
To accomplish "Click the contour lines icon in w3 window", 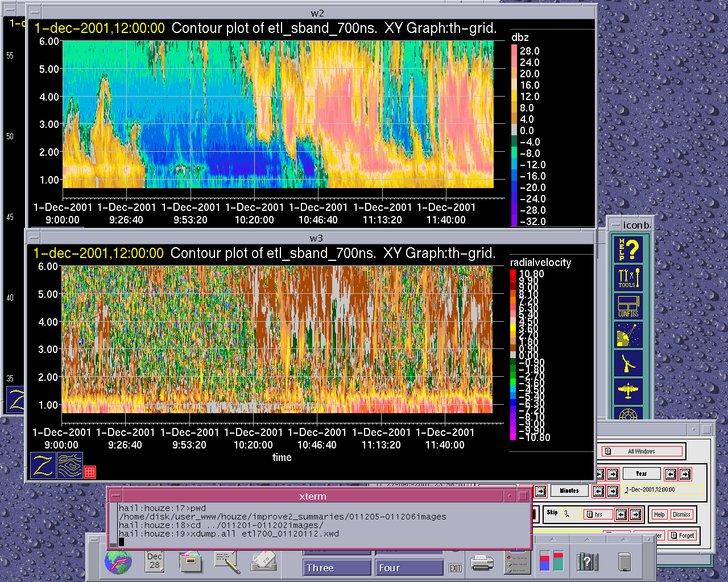I will [70, 465].
